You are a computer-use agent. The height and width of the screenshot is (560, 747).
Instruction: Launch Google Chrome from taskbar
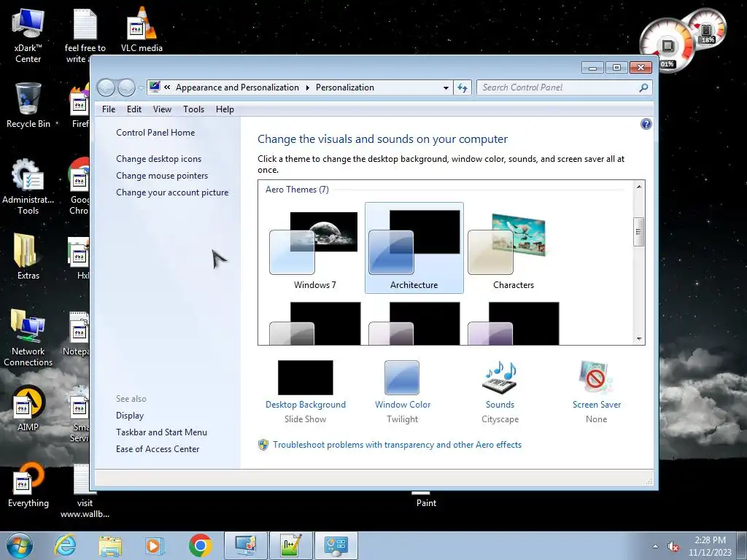200,545
